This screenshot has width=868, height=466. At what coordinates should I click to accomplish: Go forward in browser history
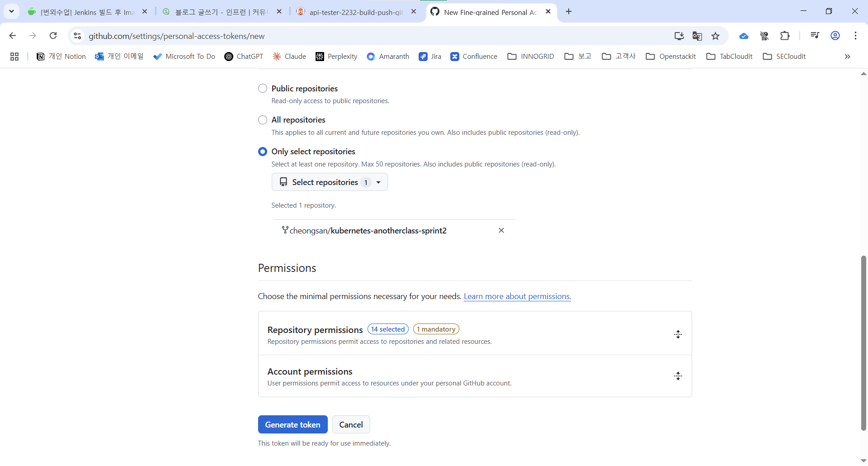coord(33,36)
